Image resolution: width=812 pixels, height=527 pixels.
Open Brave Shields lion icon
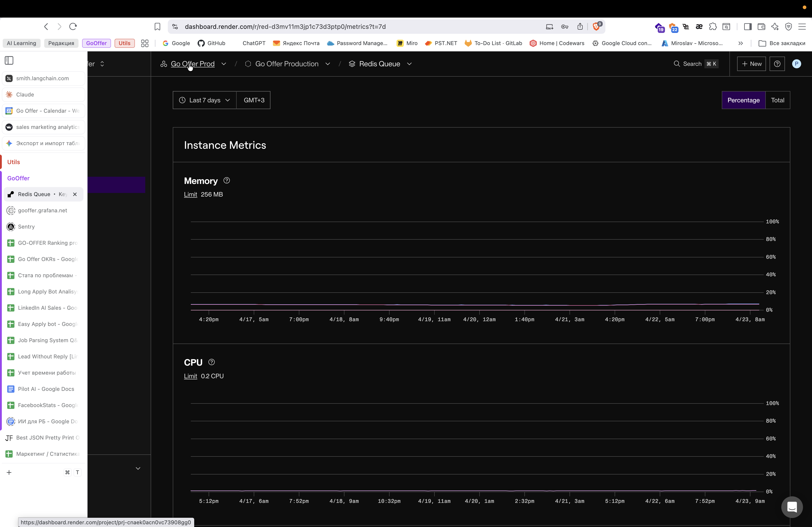[x=596, y=27]
